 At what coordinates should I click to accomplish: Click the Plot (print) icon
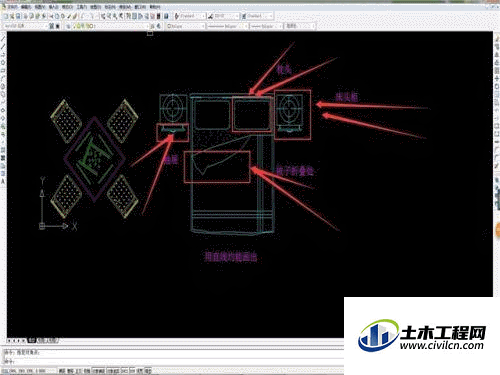(x=25, y=16)
